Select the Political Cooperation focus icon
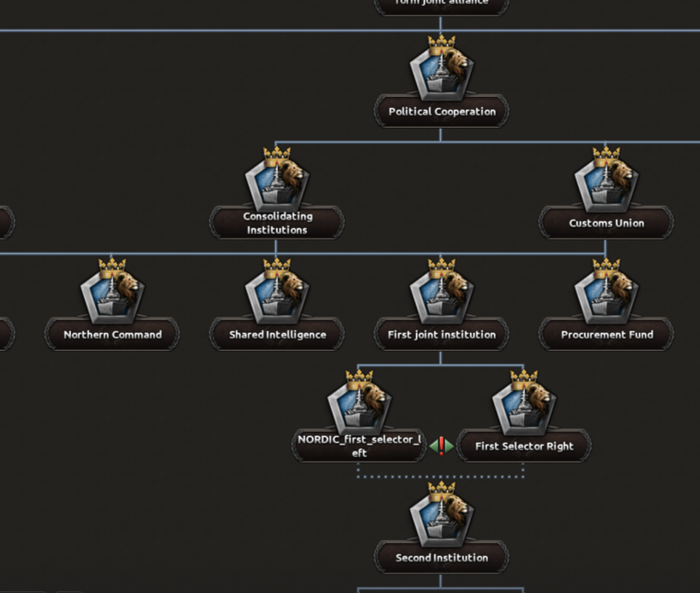This screenshot has height=593, width=700. click(442, 69)
